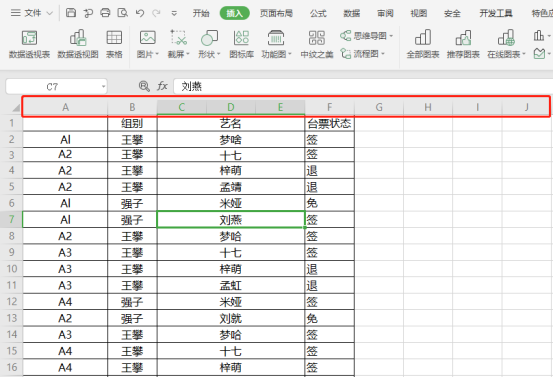Click cell 刘就 in row 13
Screen dimensions: 554x378
click(x=231, y=318)
